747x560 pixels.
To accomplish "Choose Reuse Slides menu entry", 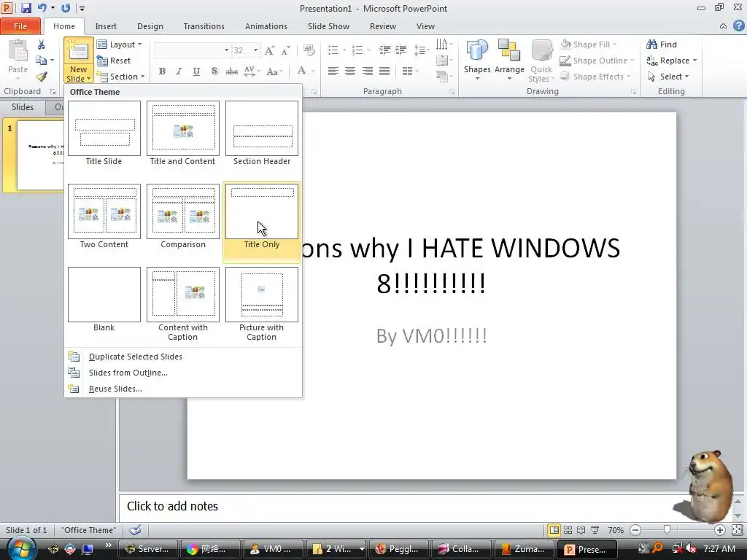I will pos(115,389).
